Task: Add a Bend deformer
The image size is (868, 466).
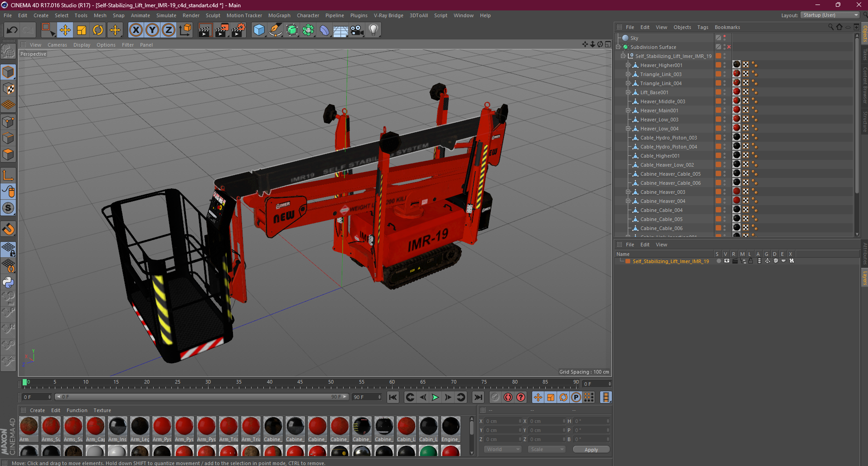Action: pyautogui.click(x=325, y=30)
